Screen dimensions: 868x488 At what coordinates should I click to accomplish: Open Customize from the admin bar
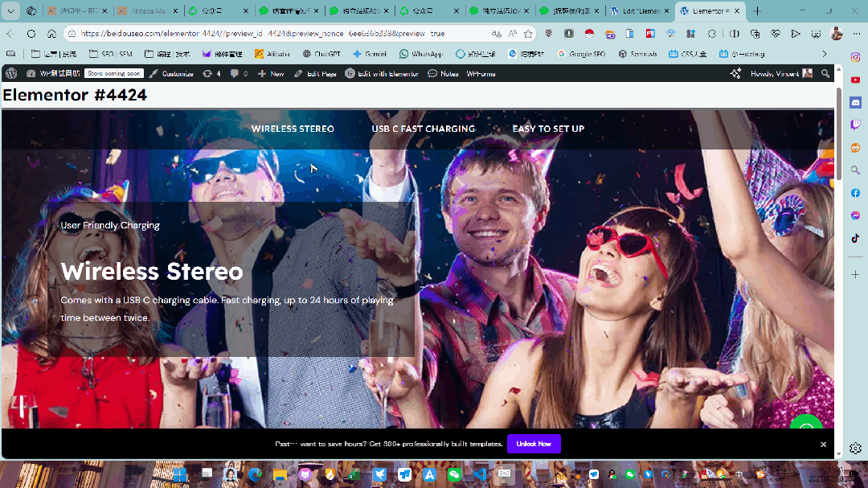pos(172,73)
